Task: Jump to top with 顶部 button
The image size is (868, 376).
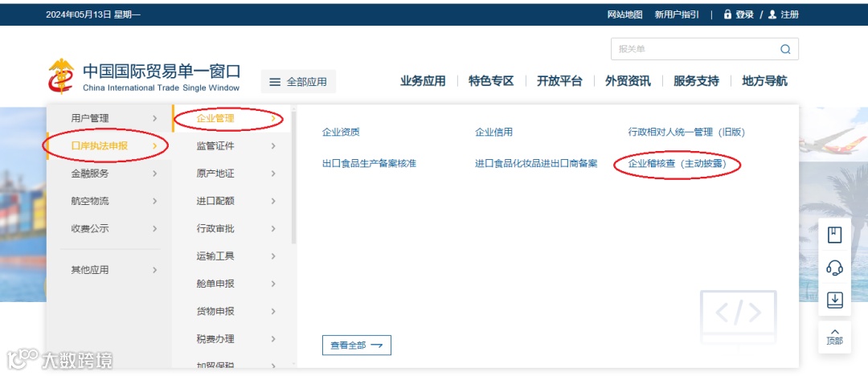Action: (x=834, y=337)
